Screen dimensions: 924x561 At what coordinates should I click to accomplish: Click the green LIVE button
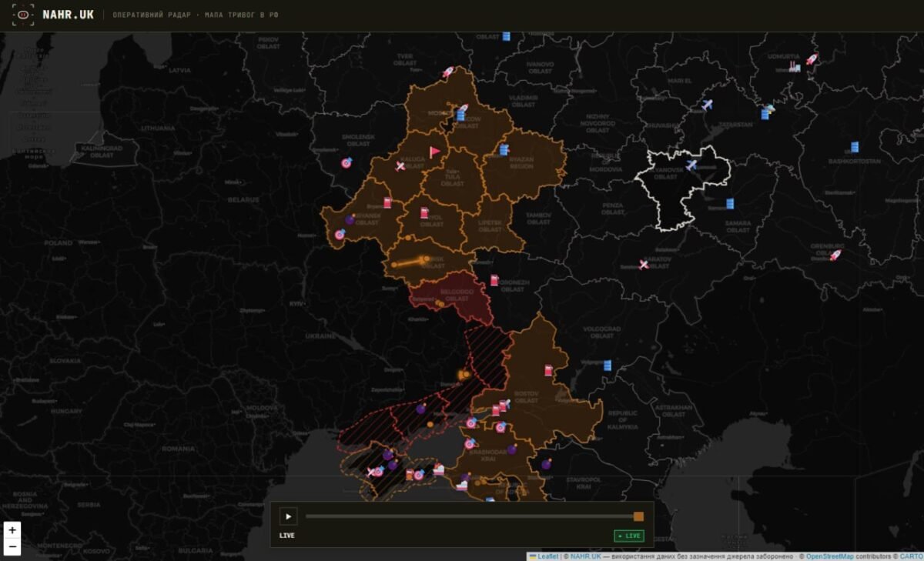(x=629, y=536)
